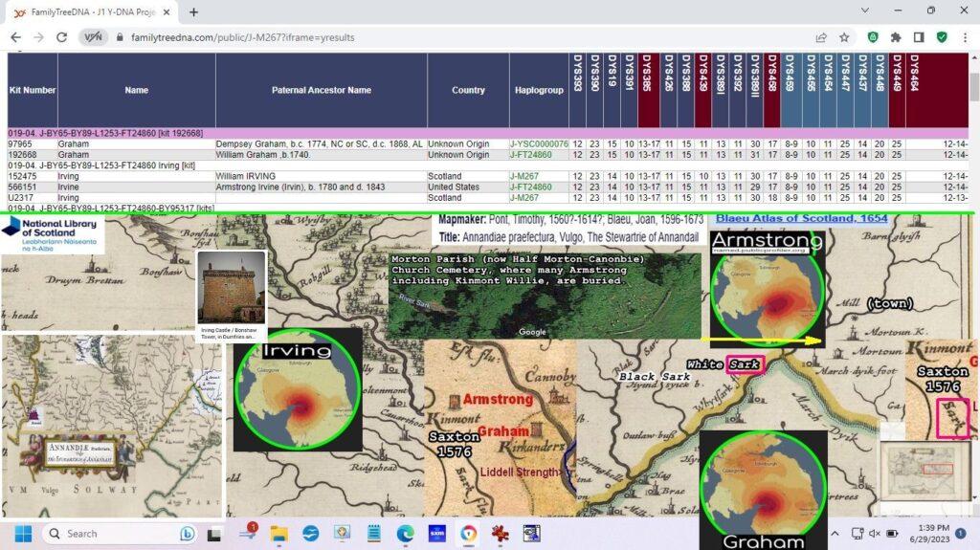
Task: Click 'Armstrong Irvine (Irvin)' ancestor cell
Action: click(322, 187)
